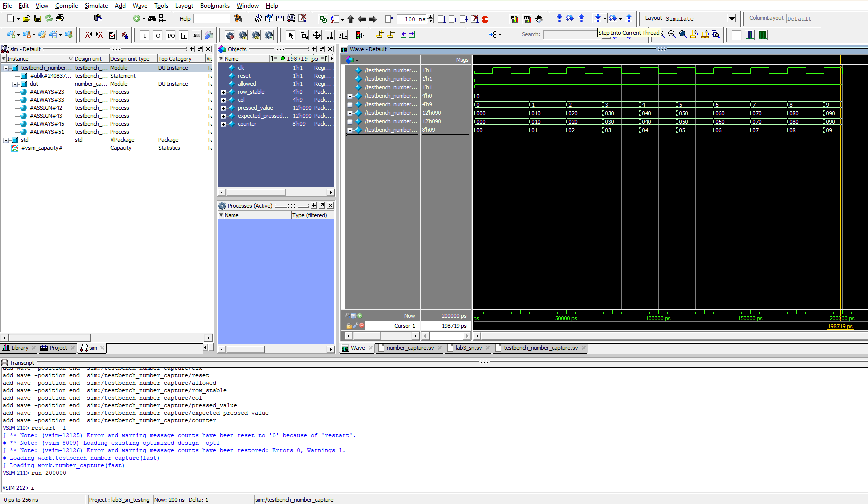Expand the row_stable signal in Objects
This screenshot has width=868, height=504.
point(223,92)
